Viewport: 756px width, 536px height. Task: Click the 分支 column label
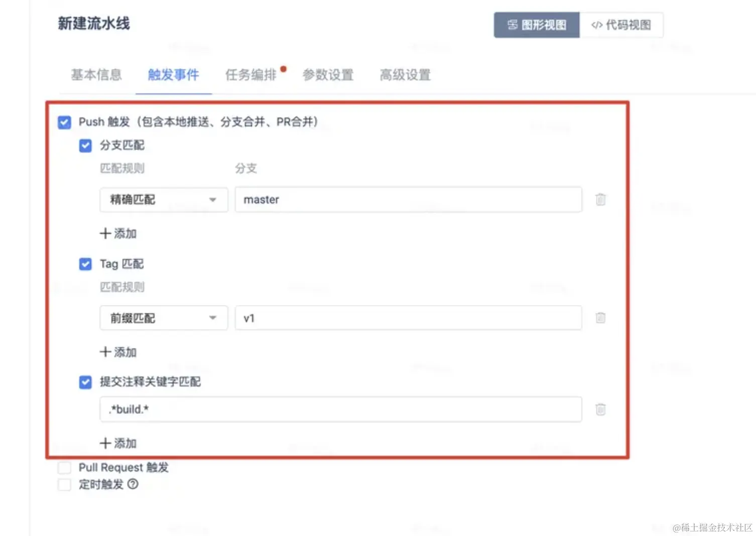(246, 168)
